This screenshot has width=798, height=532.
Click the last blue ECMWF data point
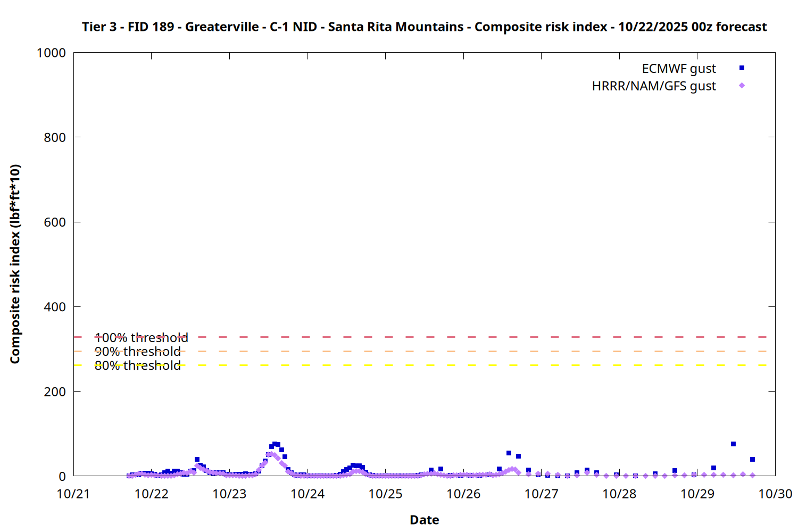click(x=752, y=459)
